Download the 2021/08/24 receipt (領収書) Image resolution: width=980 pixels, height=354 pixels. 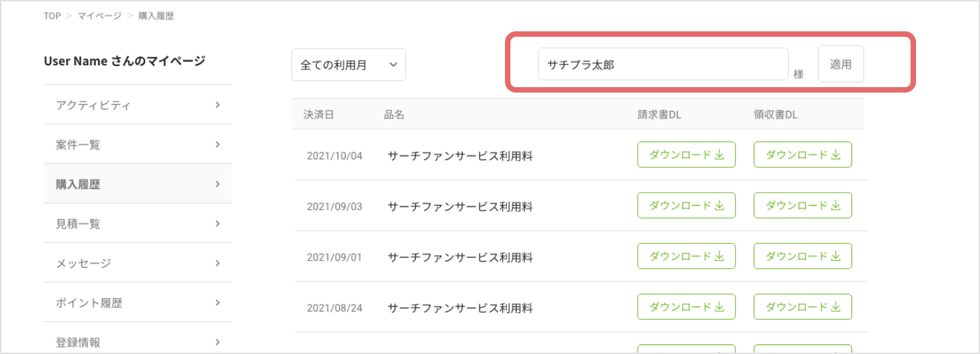click(x=802, y=306)
